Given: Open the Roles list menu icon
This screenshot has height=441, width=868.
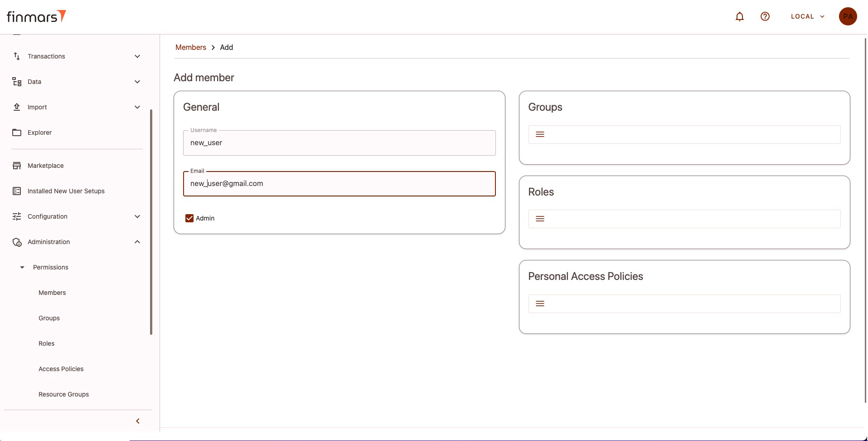Looking at the screenshot, I should point(540,219).
